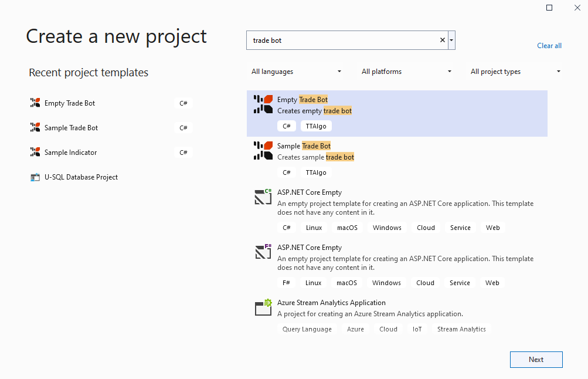Image resolution: width=588 pixels, height=379 pixels.
Task: Maximize the Create a new project window
Action: (549, 8)
